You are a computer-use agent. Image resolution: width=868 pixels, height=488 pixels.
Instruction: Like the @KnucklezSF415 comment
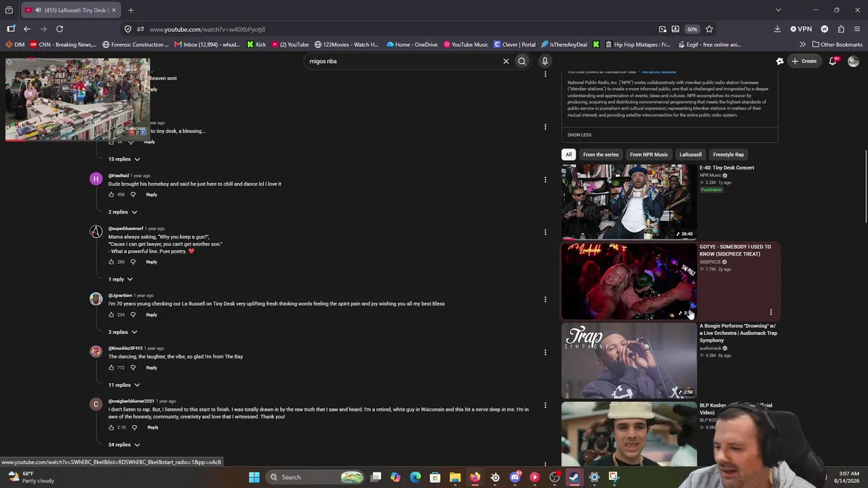(111, 367)
